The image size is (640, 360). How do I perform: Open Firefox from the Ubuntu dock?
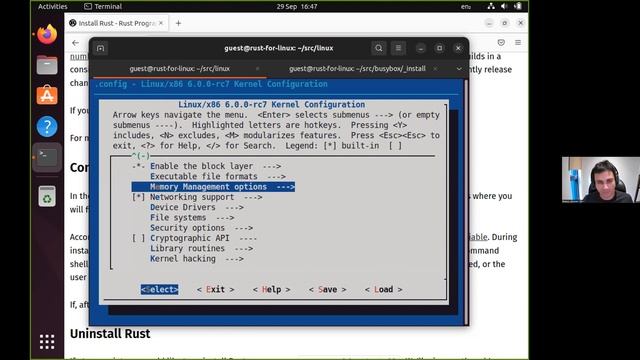click(47, 34)
